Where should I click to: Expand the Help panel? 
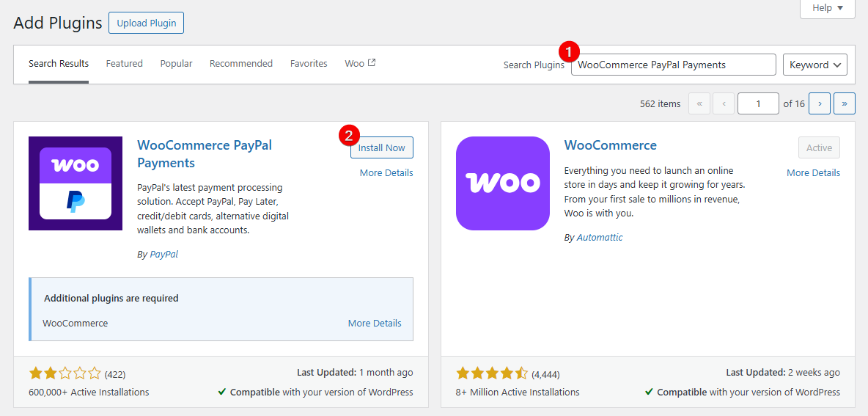[828, 8]
